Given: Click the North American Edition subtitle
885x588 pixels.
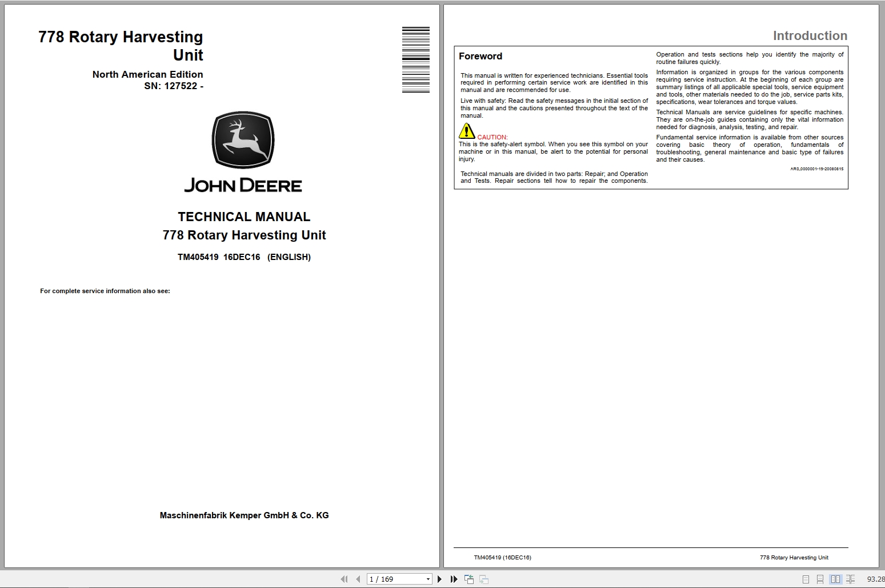Looking at the screenshot, I should 147,74.
